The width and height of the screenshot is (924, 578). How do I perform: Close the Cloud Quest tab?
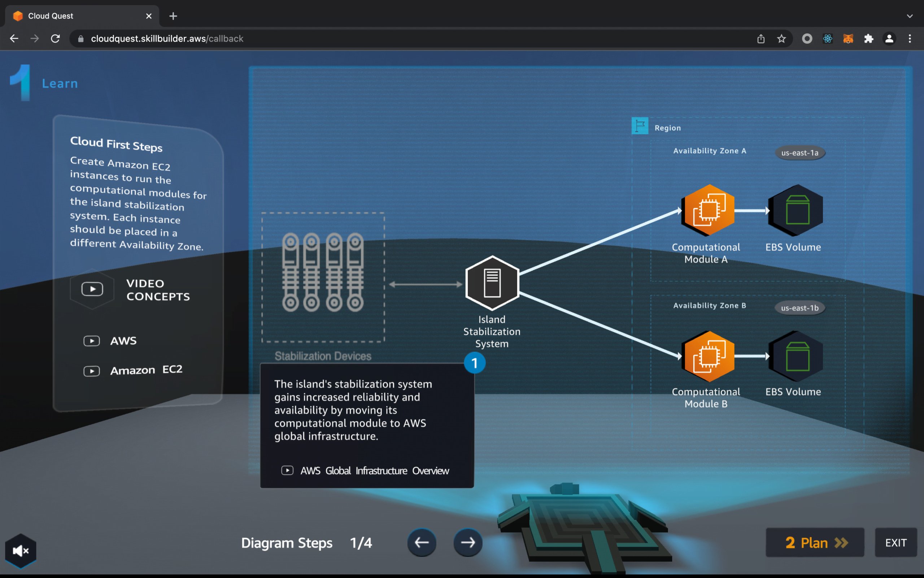pos(149,16)
